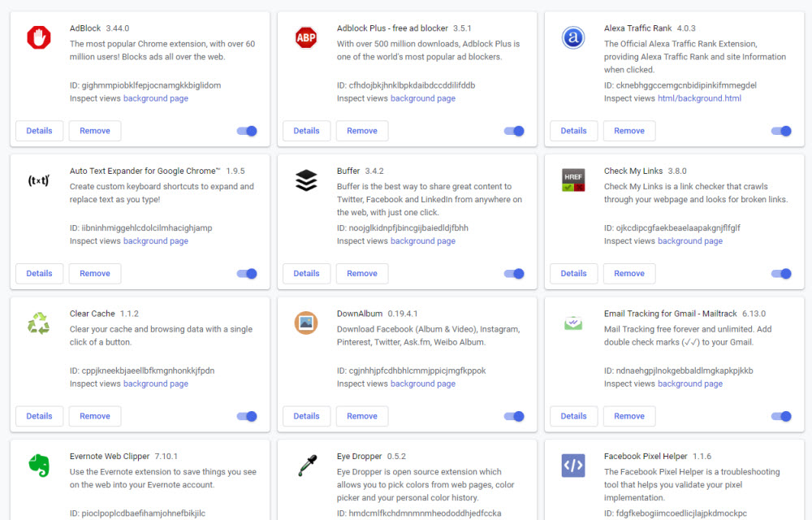Open Details for AdBlock
Image resolution: width=812 pixels, height=520 pixels.
(39, 131)
